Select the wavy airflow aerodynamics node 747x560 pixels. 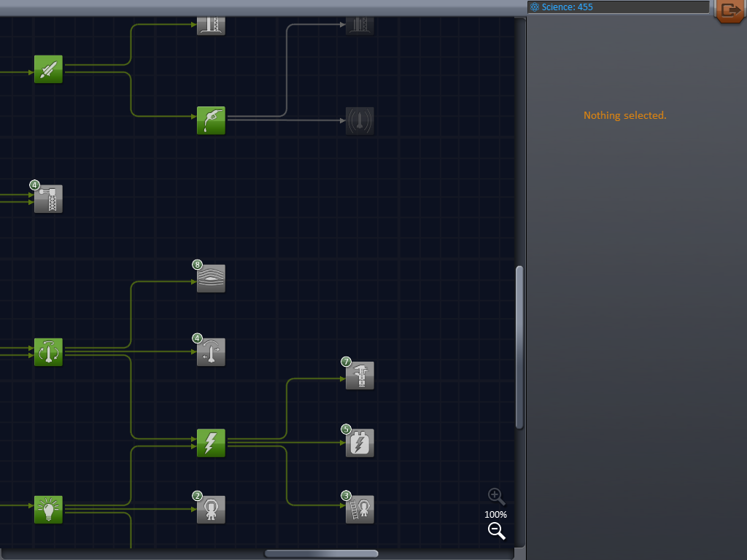click(211, 279)
